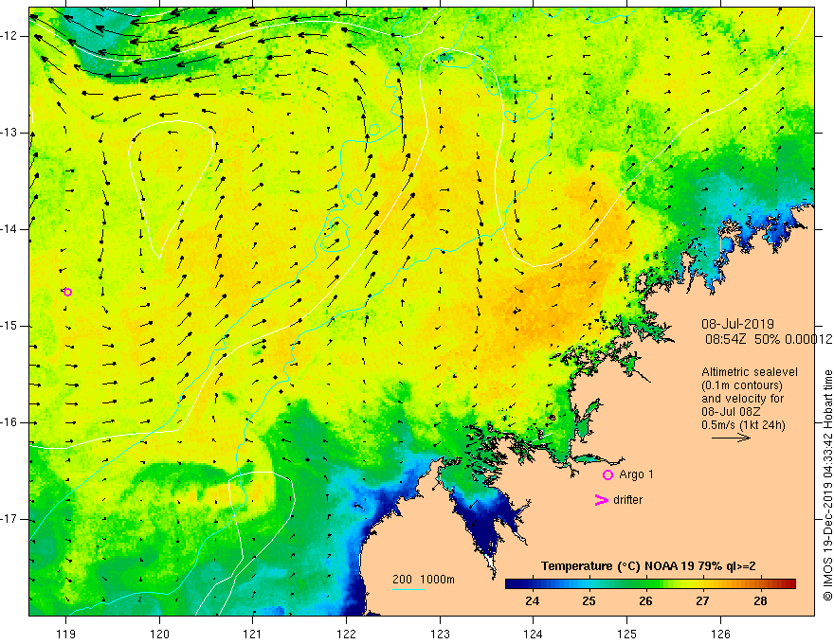Click longitude label 123
The width and height of the screenshot is (834, 644).
click(440, 634)
